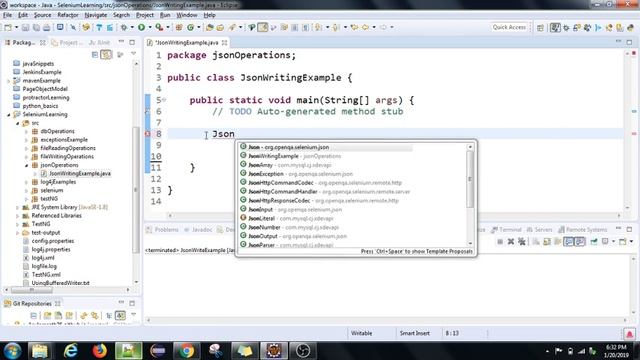Open the Refactor menu
Image resolution: width=640 pixels, height=360 pixels.
pos(68,15)
